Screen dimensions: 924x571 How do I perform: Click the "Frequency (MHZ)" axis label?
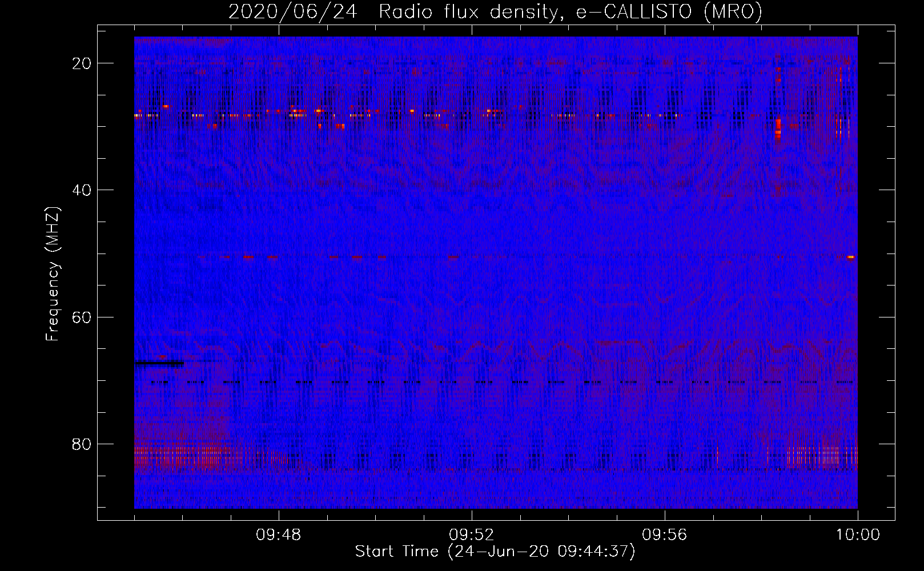tap(53, 274)
